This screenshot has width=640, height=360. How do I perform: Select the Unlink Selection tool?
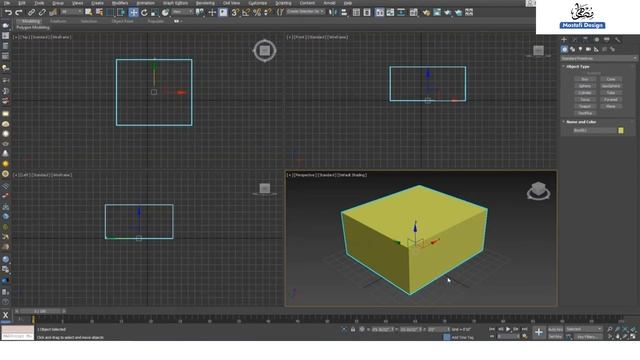42,13
